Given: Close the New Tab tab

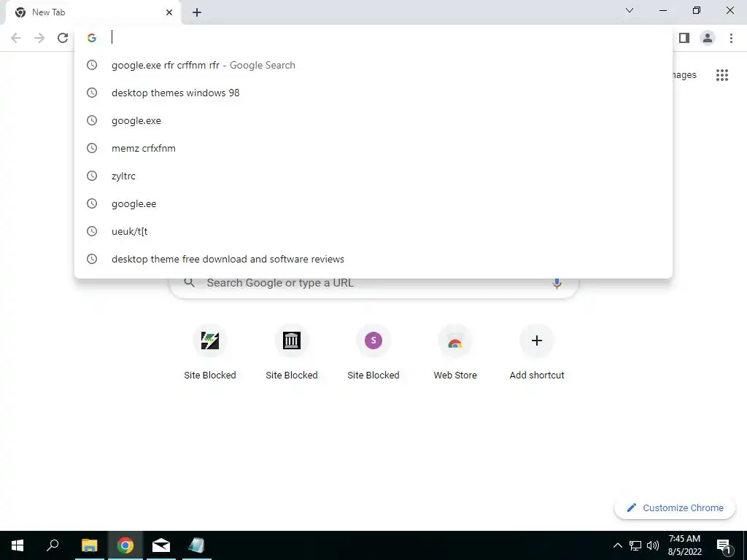Looking at the screenshot, I should (x=169, y=13).
